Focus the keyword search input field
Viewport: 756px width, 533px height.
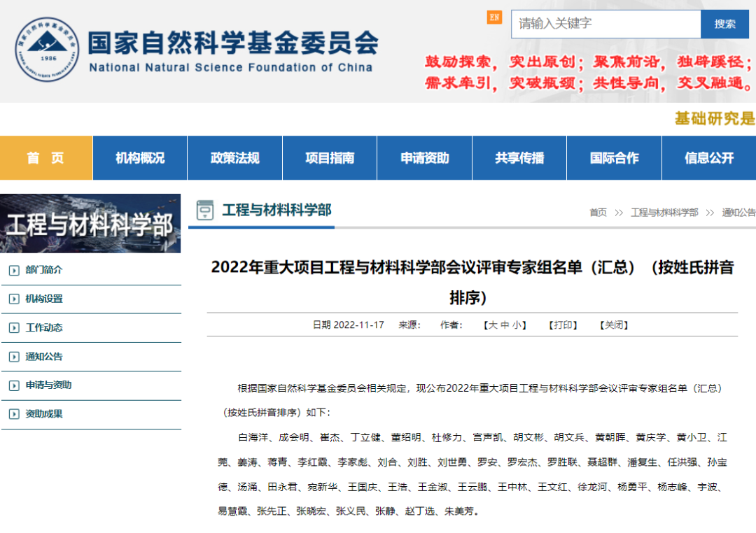coord(605,24)
